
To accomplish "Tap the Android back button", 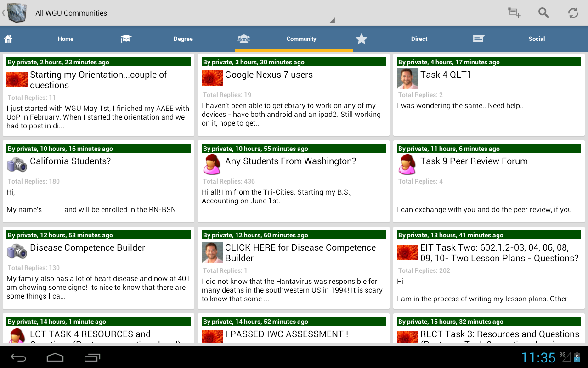I will point(18,357).
